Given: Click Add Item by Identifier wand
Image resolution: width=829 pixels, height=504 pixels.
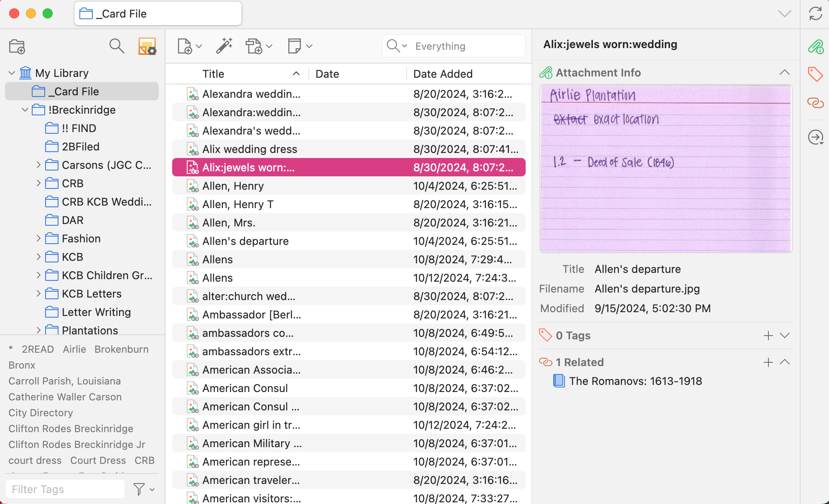Looking at the screenshot, I should [224, 46].
